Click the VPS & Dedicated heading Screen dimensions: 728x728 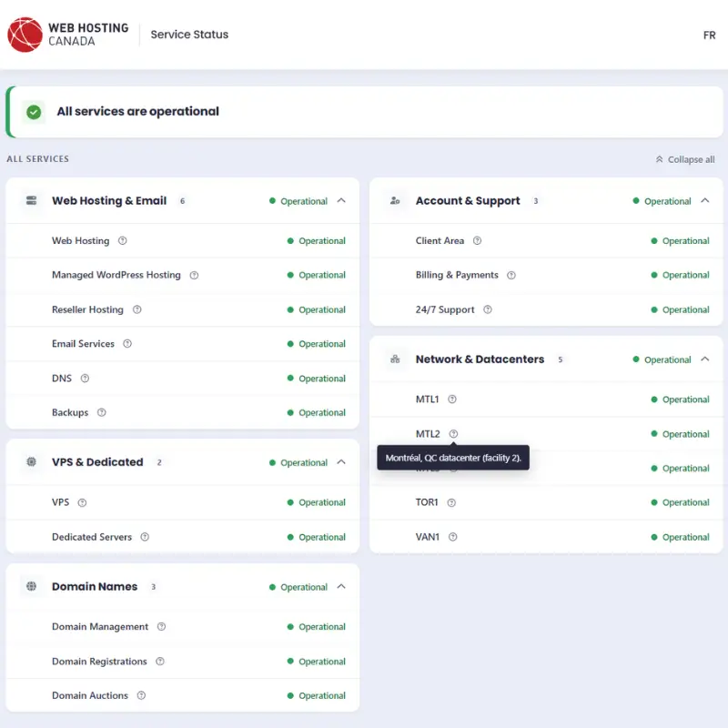point(97,462)
